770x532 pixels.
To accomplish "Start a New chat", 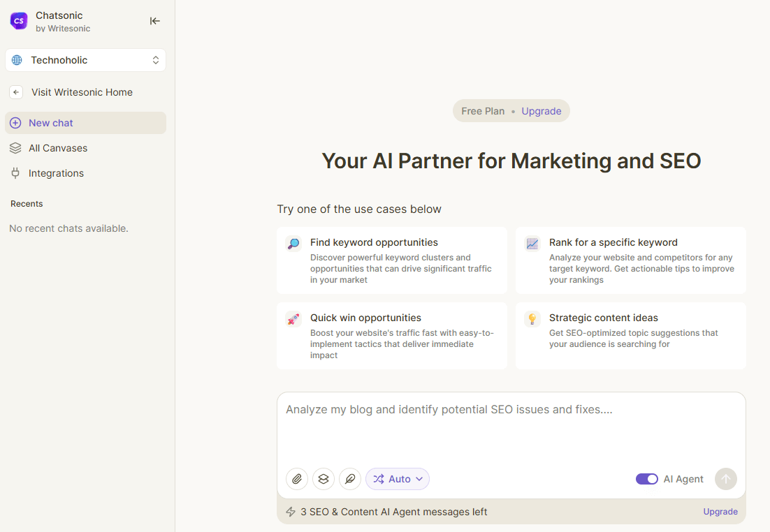I will [x=85, y=123].
